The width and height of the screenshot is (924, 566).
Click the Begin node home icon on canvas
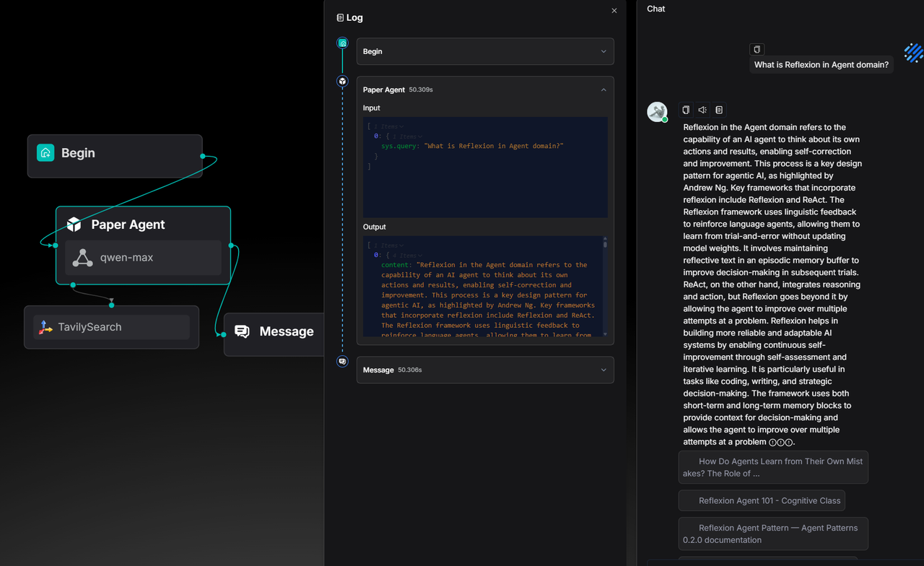(x=45, y=152)
